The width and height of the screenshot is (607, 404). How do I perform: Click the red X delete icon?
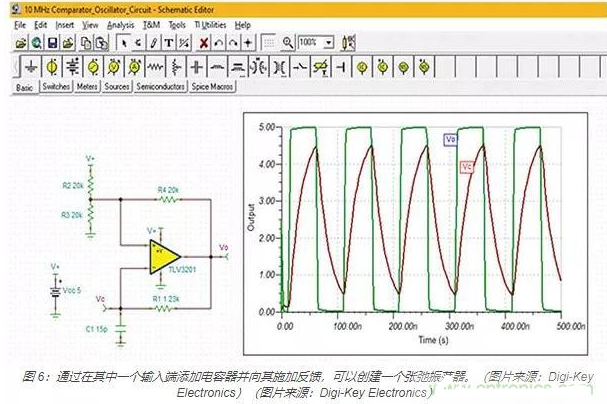(204, 43)
